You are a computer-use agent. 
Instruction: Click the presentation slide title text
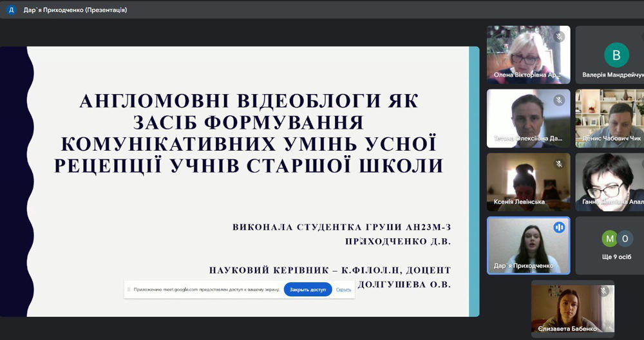coord(249,133)
